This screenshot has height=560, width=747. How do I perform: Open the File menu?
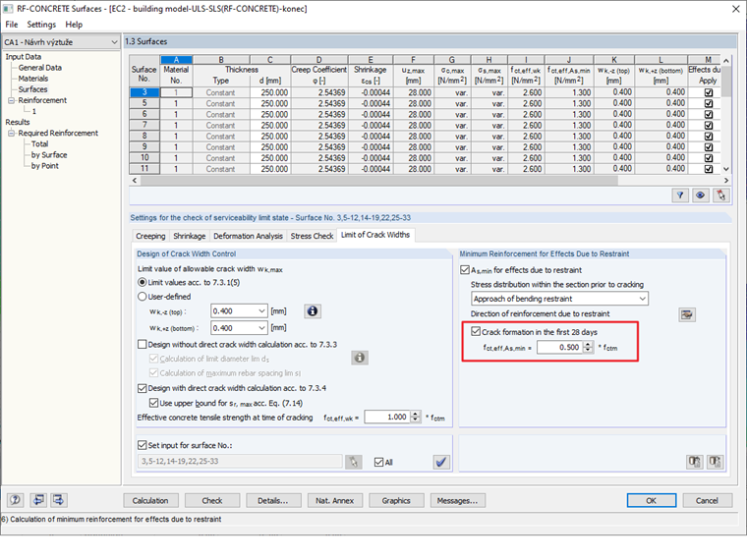coord(12,25)
